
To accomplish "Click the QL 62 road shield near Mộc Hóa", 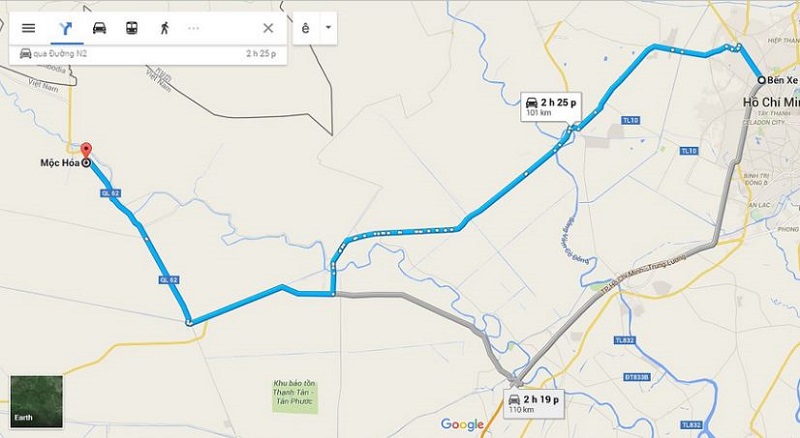I will click(111, 193).
